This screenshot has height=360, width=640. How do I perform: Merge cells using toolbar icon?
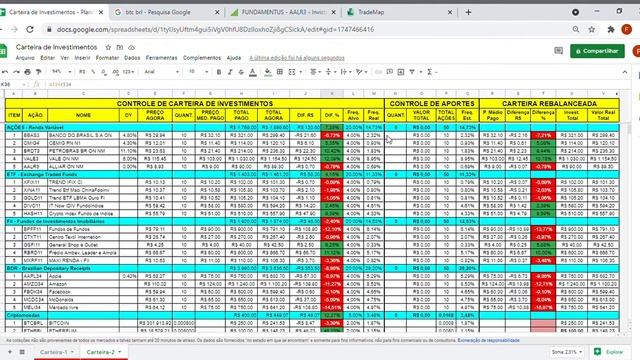click(x=292, y=72)
